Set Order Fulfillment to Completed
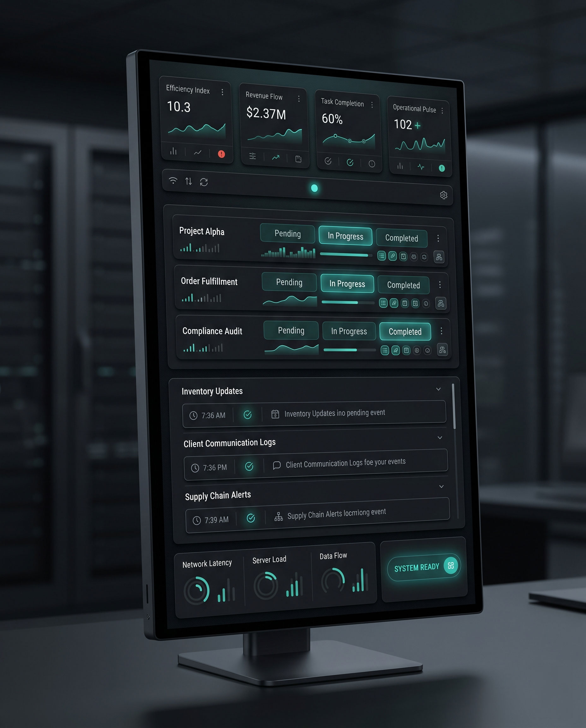Image resolution: width=586 pixels, height=728 pixels. click(404, 285)
